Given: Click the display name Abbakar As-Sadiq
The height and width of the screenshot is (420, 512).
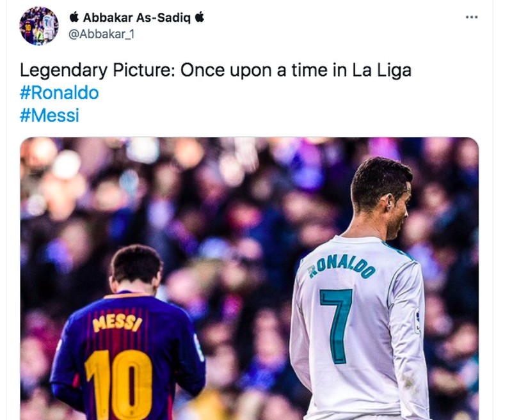Looking at the screenshot, I should [x=136, y=19].
